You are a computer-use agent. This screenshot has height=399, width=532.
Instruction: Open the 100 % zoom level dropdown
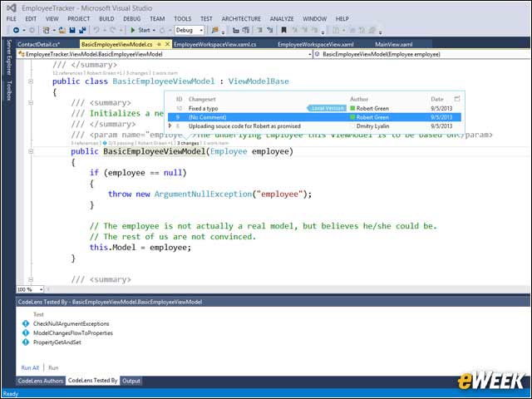(x=41, y=289)
